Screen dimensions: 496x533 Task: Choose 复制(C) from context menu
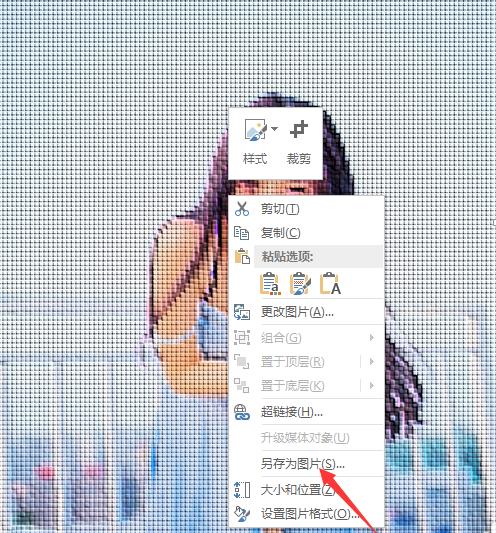click(280, 233)
